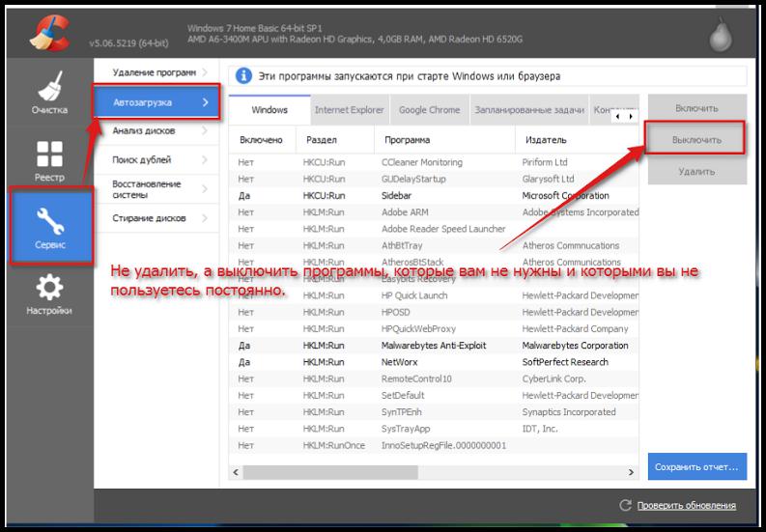This screenshot has width=766, height=532.
Task: Select CCleaner Monitoring row
Action: click(x=434, y=162)
